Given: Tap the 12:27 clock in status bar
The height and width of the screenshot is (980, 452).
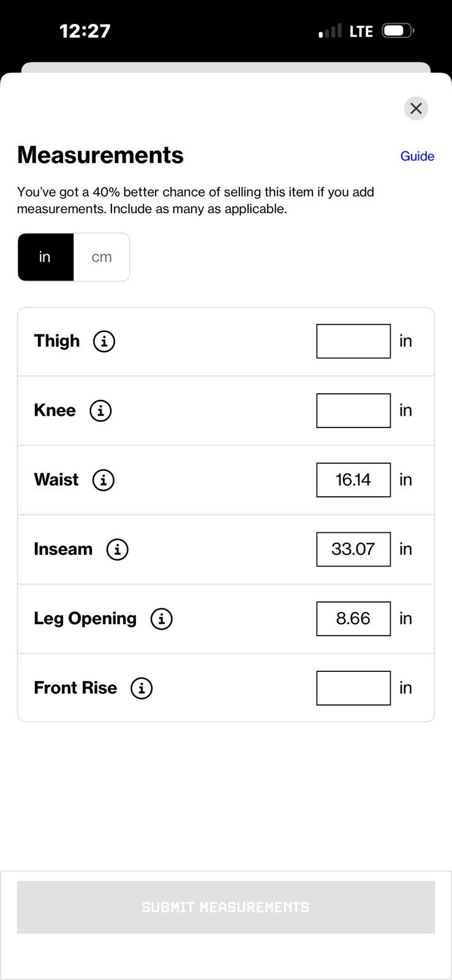Looking at the screenshot, I should click(x=85, y=31).
